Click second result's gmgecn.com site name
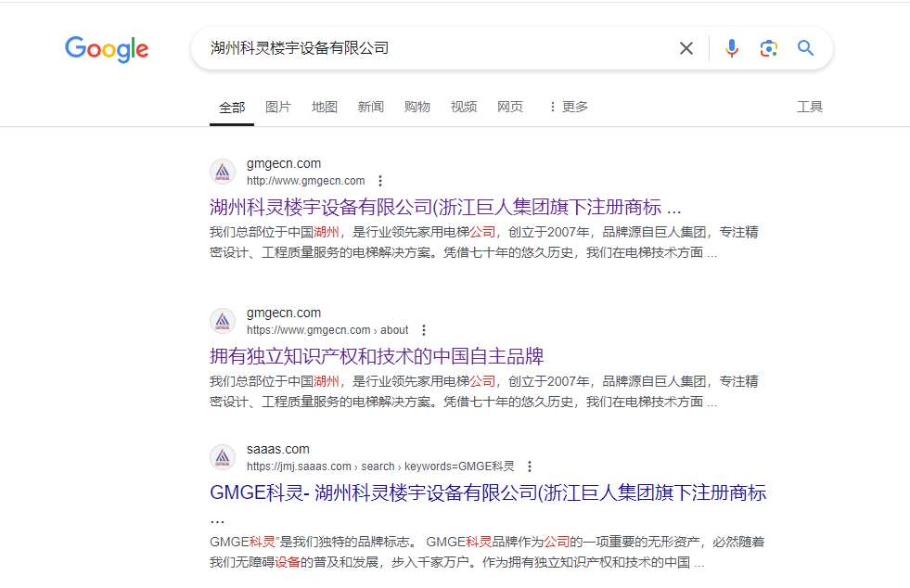The image size is (910, 588). [284, 313]
